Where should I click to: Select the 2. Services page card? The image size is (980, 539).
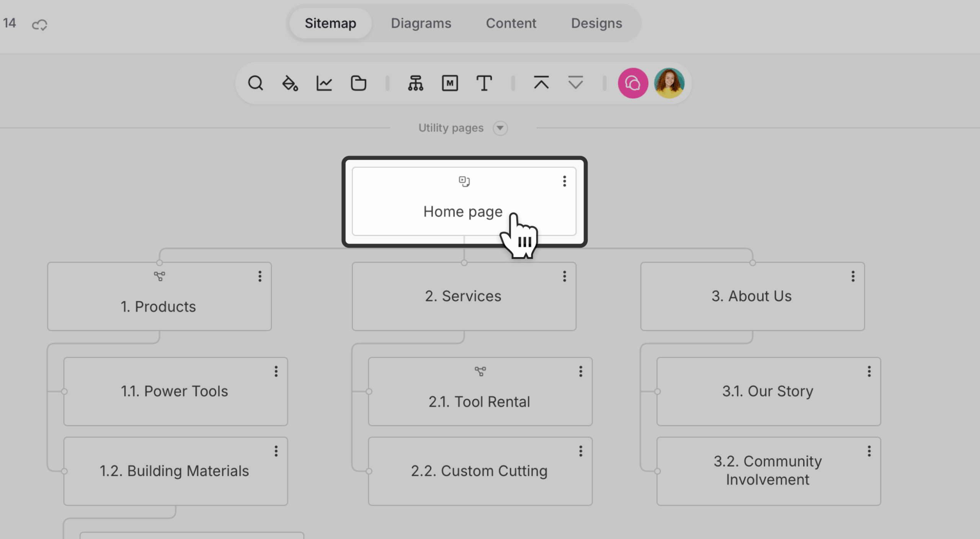tap(464, 297)
